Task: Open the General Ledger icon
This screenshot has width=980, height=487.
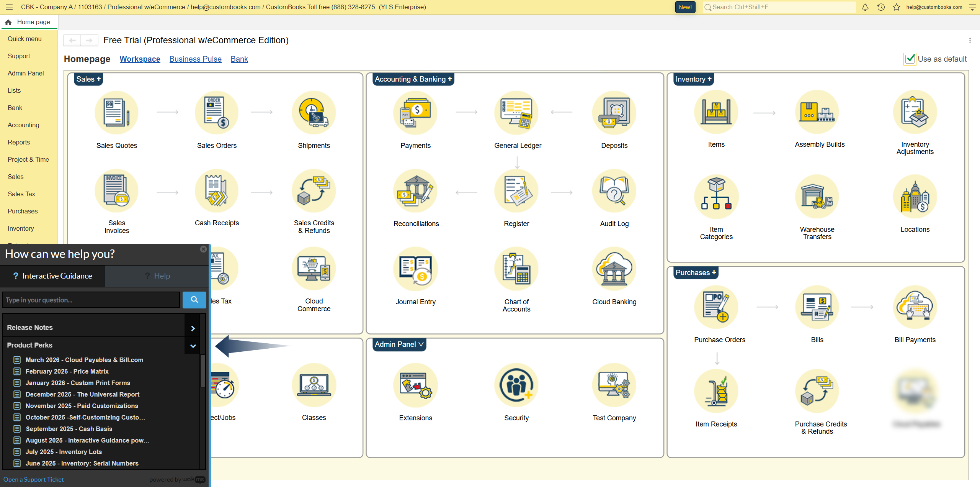Action: click(x=517, y=113)
